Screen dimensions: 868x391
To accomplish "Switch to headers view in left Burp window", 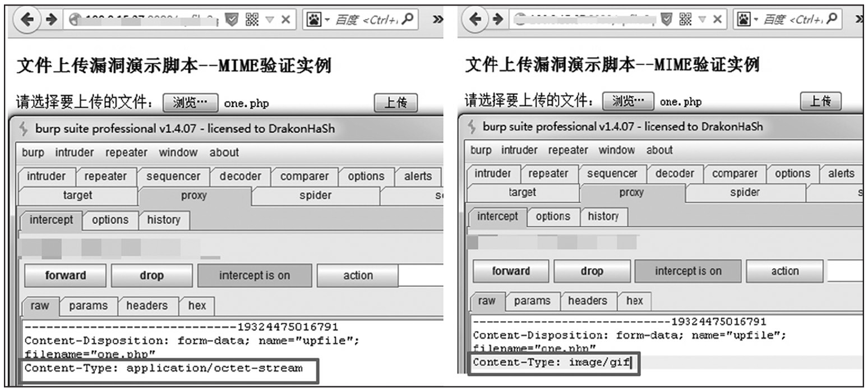I will pyautogui.click(x=147, y=306).
